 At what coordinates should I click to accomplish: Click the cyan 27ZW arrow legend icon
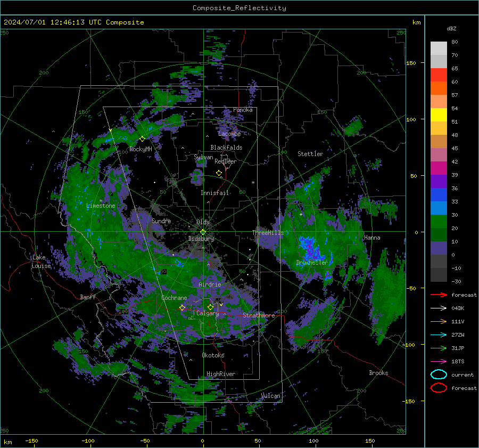coord(439,335)
